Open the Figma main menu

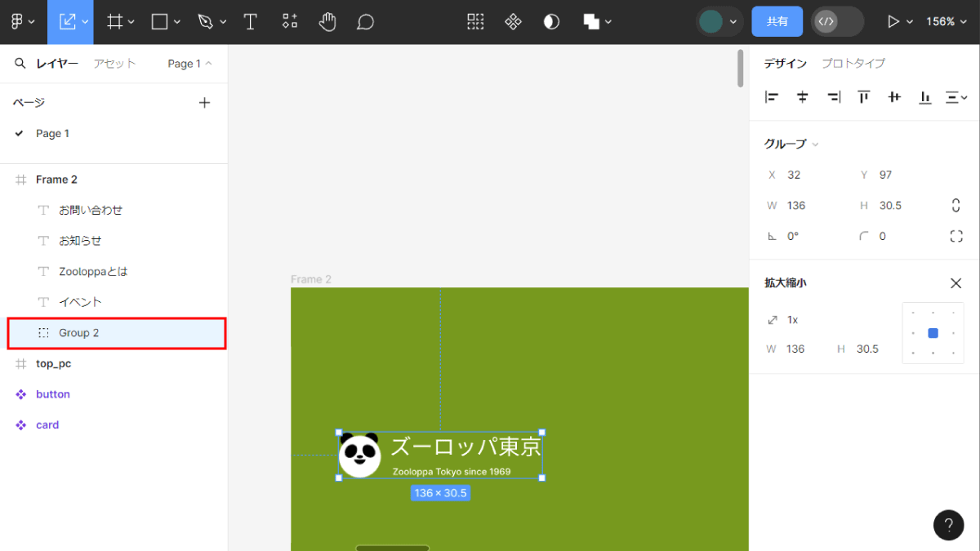(x=16, y=22)
